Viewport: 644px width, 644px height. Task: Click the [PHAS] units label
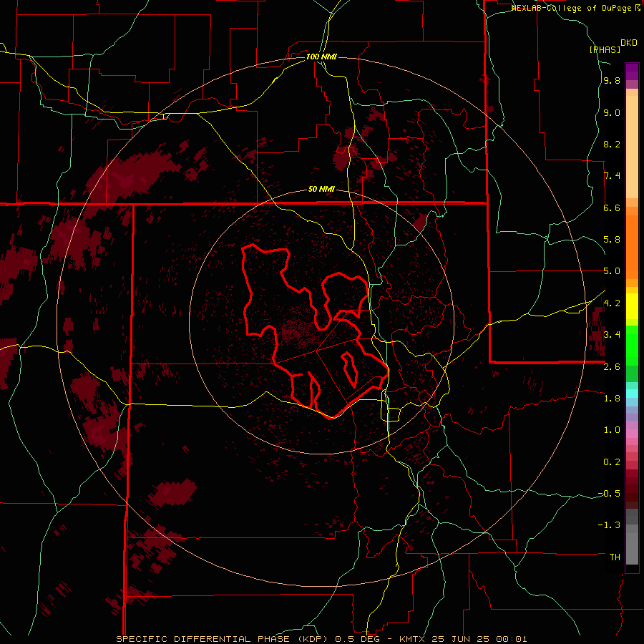[x=605, y=49]
